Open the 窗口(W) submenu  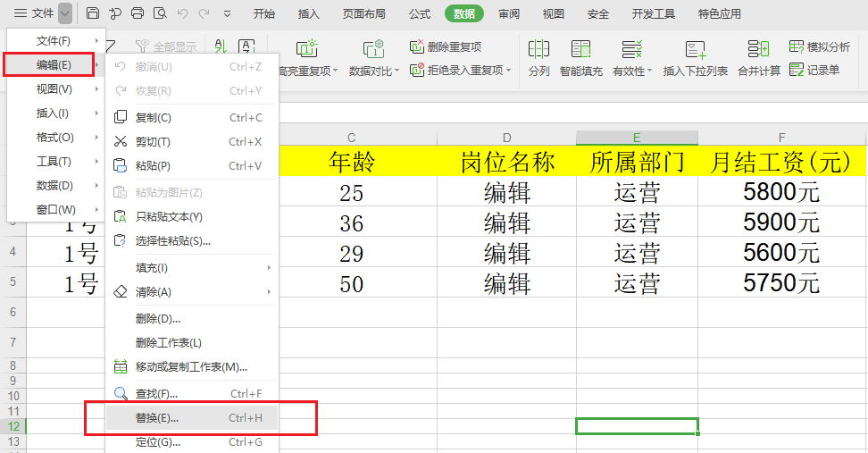55,209
